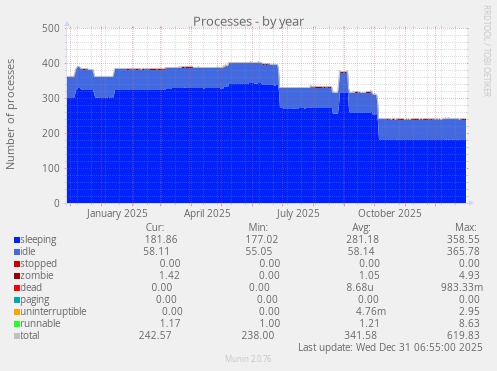Click the idle legend color swatch
Image resolution: width=497 pixels, height=371 pixels.
[17, 252]
